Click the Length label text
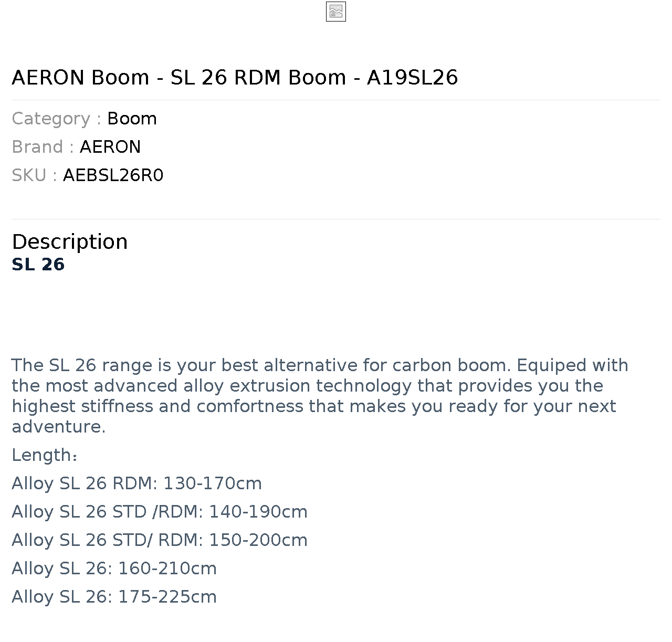Viewport: 672px width, 642px height. tap(45, 455)
